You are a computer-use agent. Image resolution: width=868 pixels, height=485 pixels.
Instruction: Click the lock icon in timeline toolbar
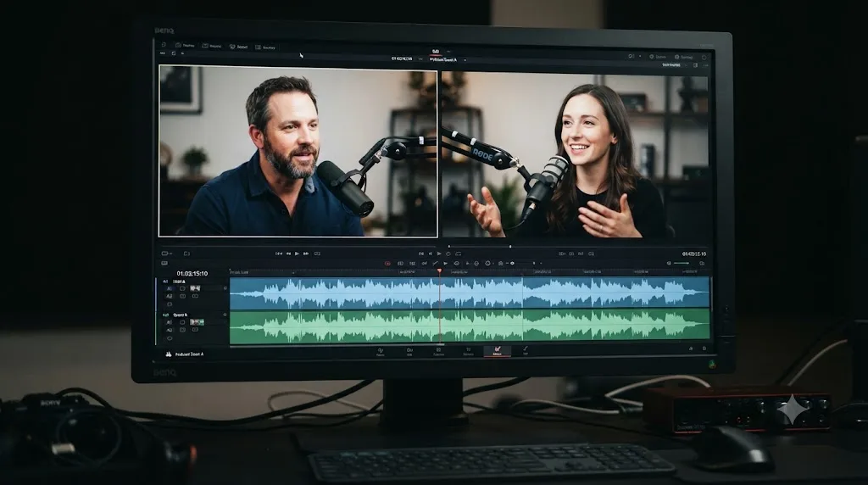click(500, 264)
